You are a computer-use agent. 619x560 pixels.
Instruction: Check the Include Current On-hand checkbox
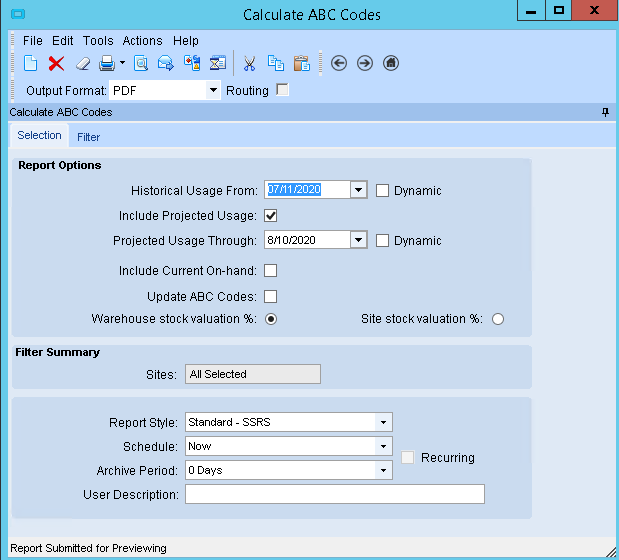[x=270, y=270]
